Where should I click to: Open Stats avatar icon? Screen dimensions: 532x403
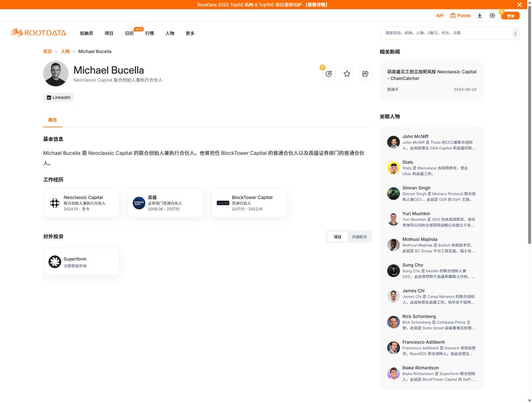pos(393,168)
